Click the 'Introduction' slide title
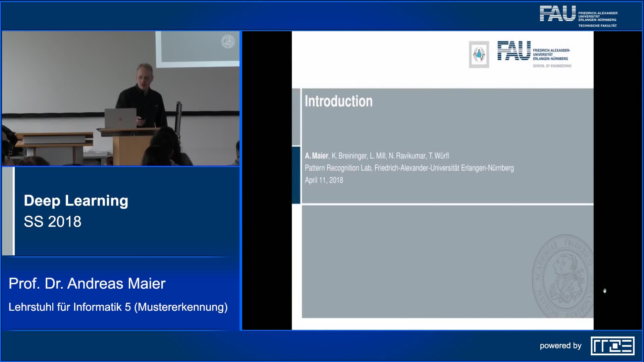This screenshot has width=644, height=362. (x=338, y=101)
